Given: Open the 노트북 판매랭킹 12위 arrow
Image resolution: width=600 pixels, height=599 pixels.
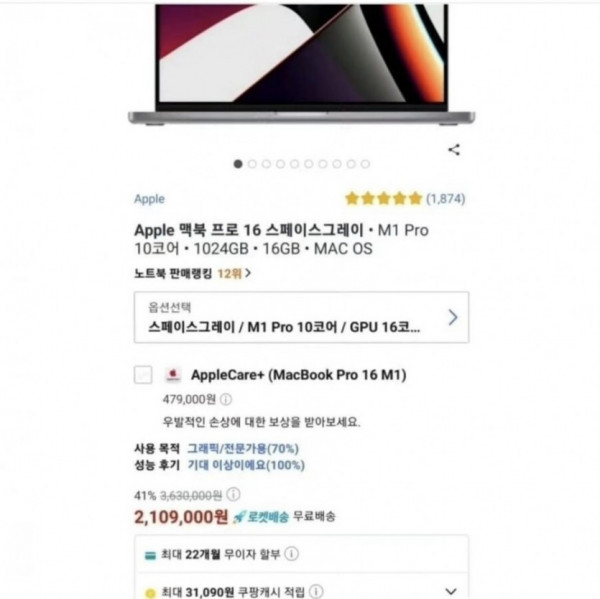Looking at the screenshot, I should (248, 273).
